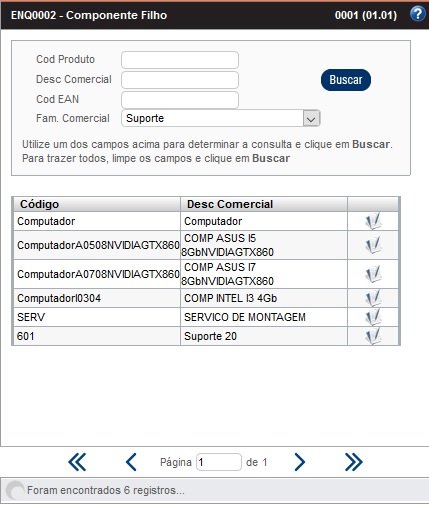Focus the Cod Produto input field

click(180, 60)
